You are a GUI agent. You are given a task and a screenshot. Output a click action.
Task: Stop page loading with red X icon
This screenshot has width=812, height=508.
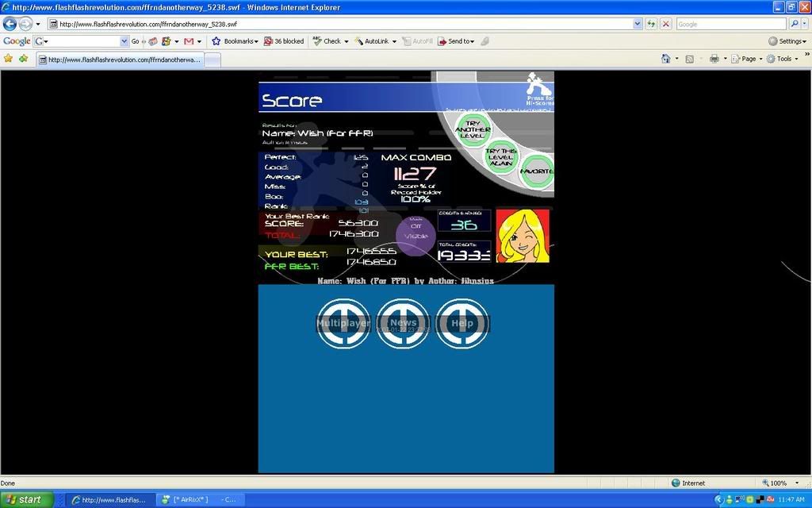click(666, 24)
